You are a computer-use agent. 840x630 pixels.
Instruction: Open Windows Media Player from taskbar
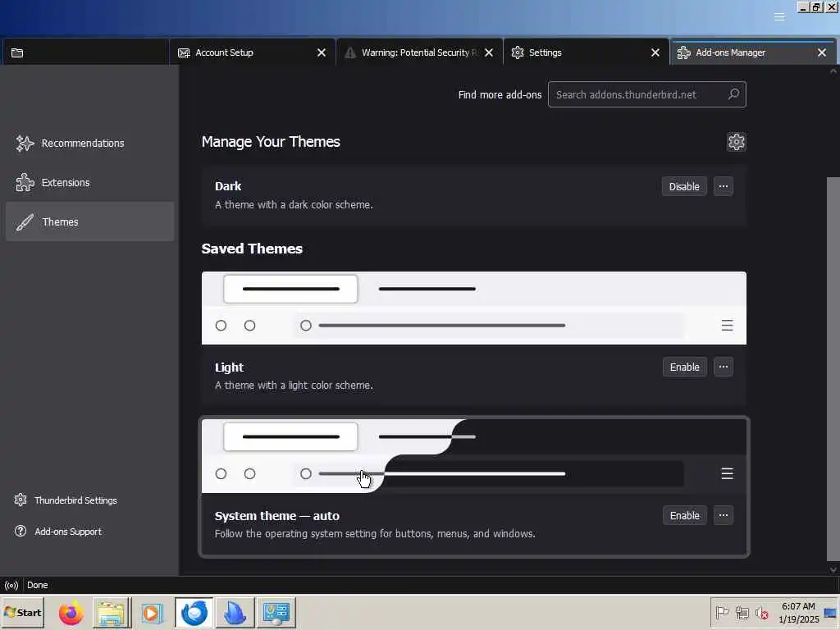[152, 613]
